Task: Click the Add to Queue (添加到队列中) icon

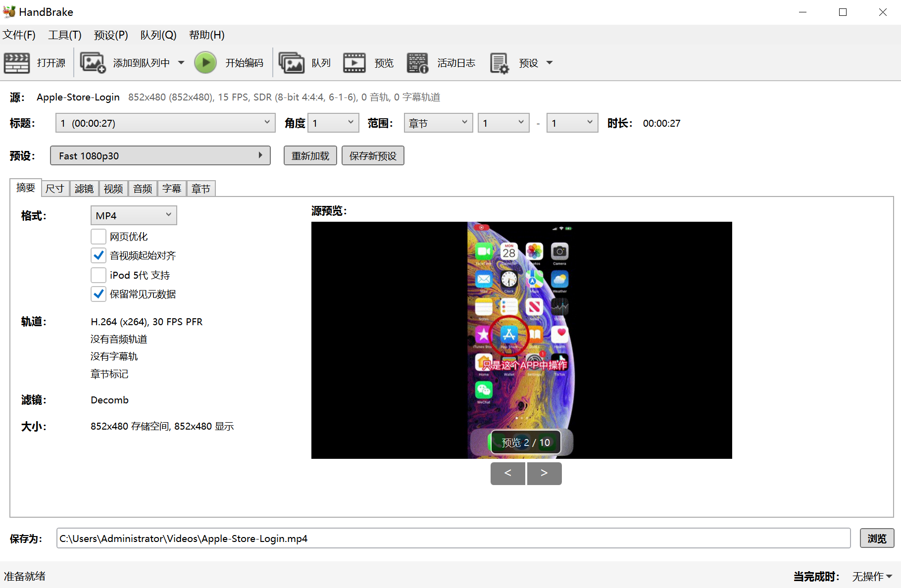Action: (x=93, y=63)
